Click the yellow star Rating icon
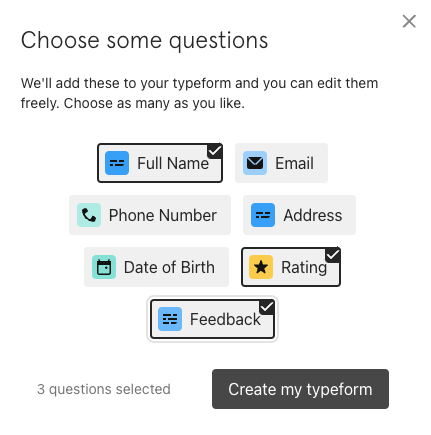The height and width of the screenshot is (435, 431). pyautogui.click(x=261, y=267)
